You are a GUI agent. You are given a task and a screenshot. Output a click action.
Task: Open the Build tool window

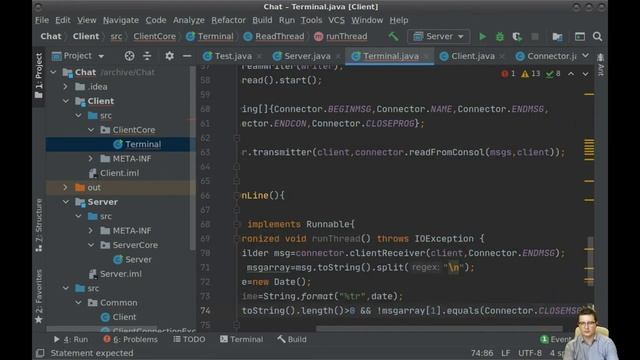tap(292, 340)
